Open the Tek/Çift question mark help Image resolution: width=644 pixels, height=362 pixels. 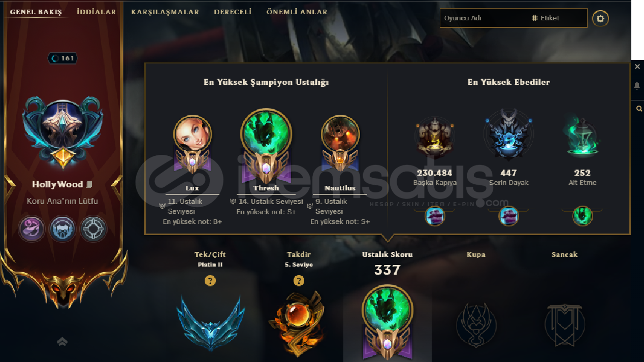point(210,281)
